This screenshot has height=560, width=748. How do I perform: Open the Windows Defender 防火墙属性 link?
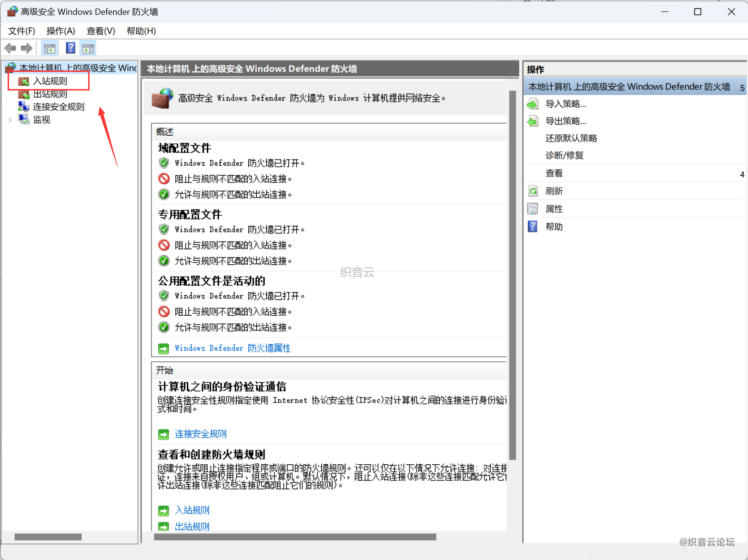tap(232, 348)
